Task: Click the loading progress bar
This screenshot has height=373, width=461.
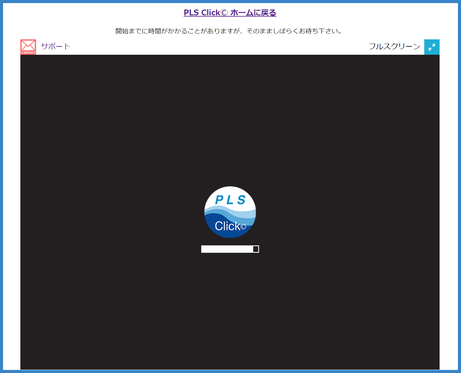Action: tap(230, 249)
